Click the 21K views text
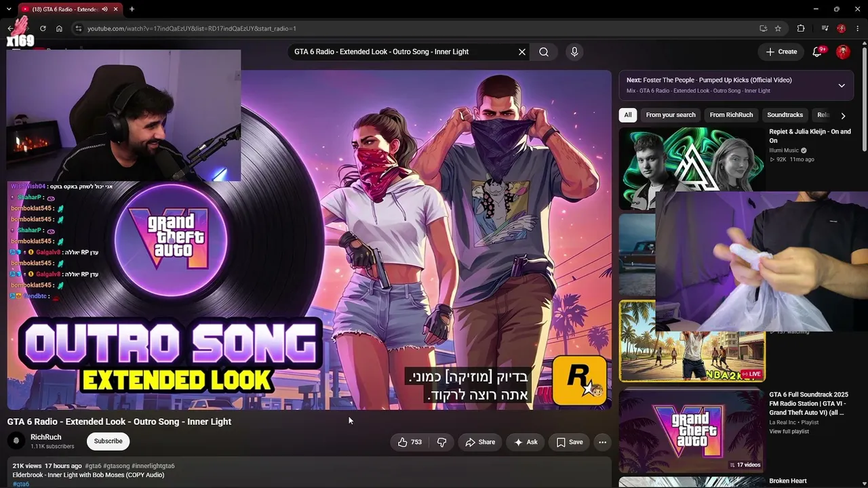 point(27,466)
